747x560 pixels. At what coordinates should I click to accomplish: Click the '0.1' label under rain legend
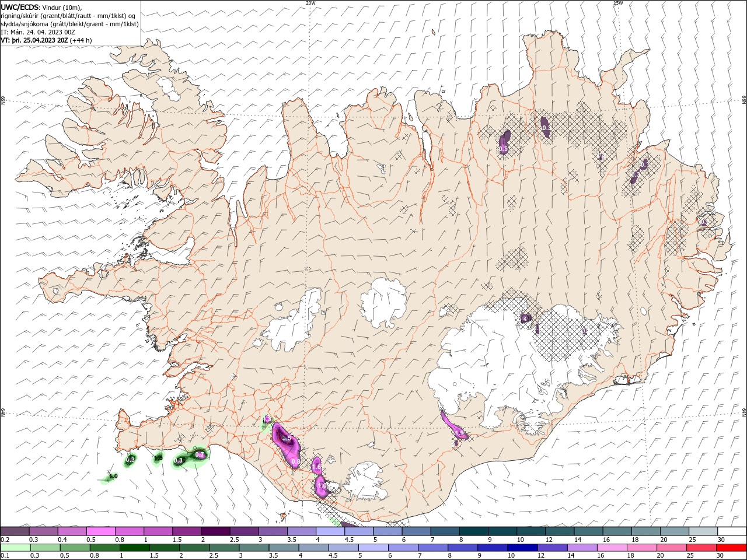point(5,555)
